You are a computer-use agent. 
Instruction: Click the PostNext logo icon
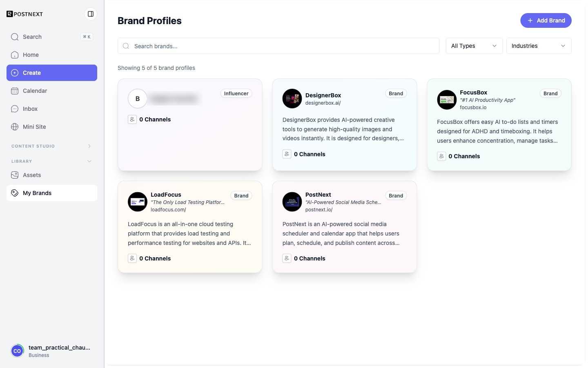pyautogui.click(x=10, y=14)
